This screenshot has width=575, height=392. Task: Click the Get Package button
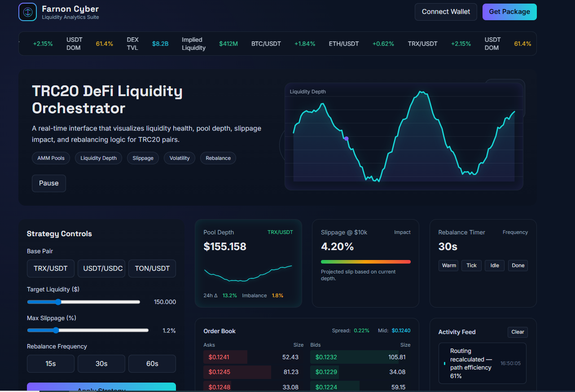(x=509, y=12)
